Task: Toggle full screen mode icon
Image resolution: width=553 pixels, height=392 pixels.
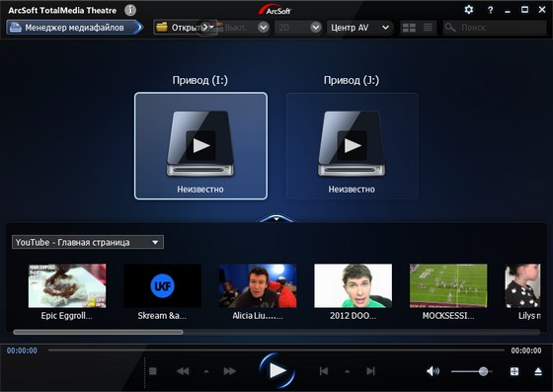Action: point(514,371)
